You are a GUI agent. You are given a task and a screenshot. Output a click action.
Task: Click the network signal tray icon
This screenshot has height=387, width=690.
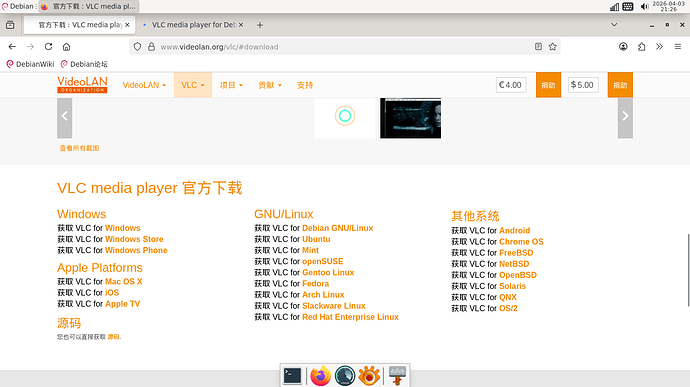614,7
